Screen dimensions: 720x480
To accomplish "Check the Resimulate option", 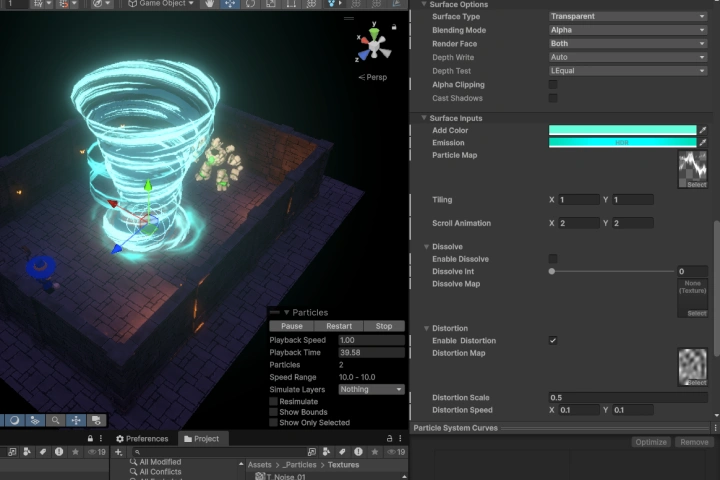I will 274,401.
